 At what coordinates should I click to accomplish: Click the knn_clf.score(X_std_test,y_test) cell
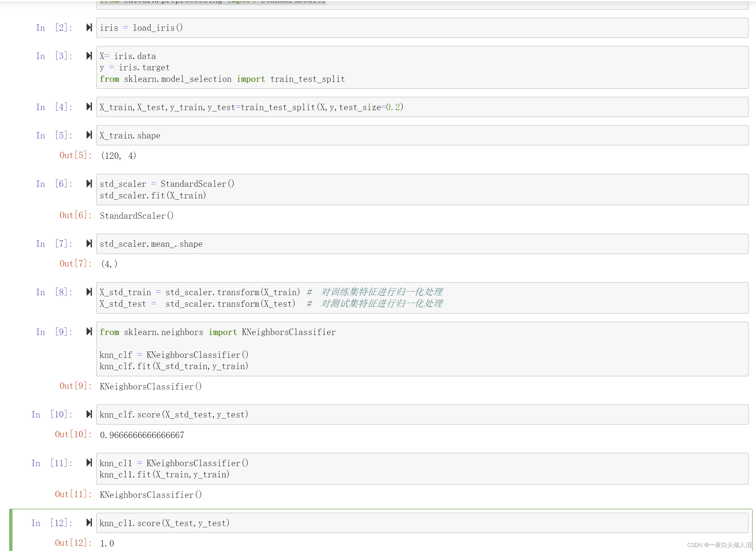click(x=422, y=415)
